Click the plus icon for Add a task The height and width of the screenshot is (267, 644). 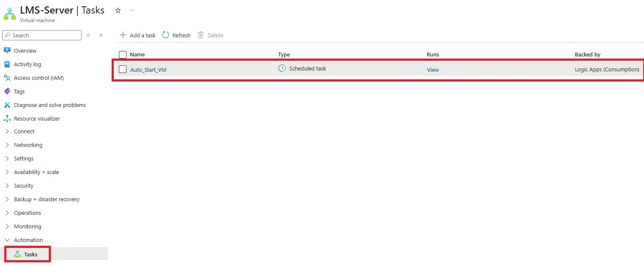coord(123,35)
